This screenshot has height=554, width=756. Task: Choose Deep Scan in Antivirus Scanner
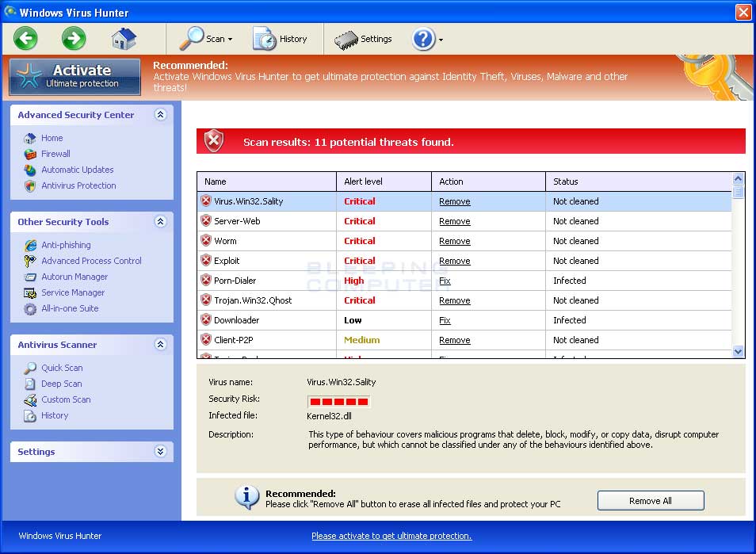(x=62, y=384)
